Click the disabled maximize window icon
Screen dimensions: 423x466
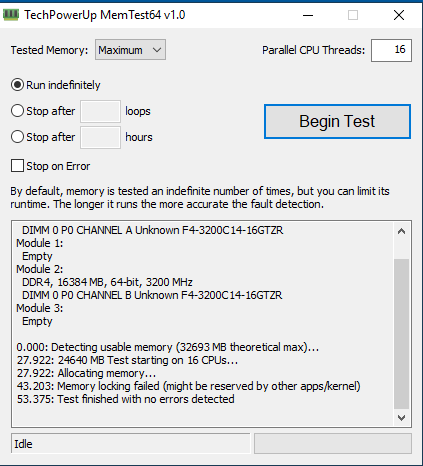(353, 15)
